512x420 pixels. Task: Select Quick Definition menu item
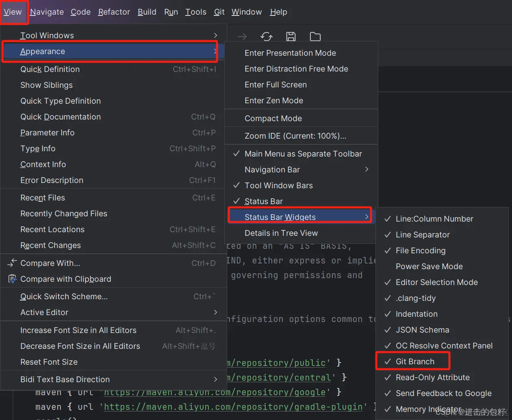(113, 69)
